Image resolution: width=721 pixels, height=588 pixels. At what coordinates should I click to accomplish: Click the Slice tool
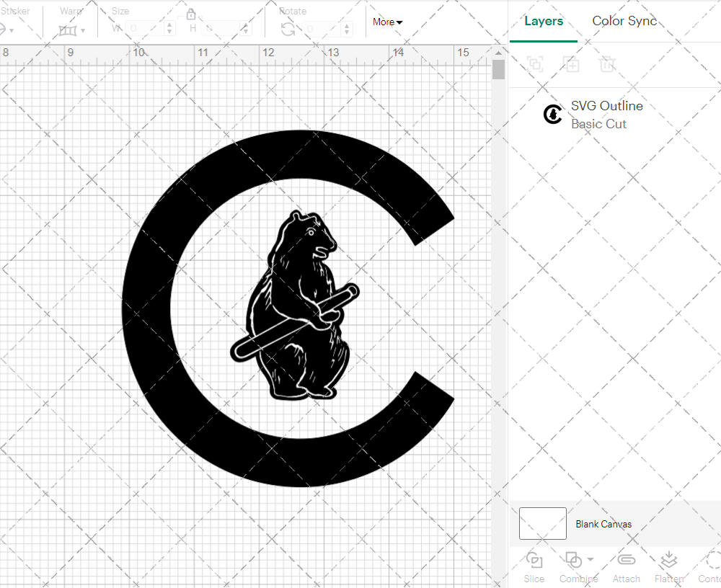tap(534, 567)
